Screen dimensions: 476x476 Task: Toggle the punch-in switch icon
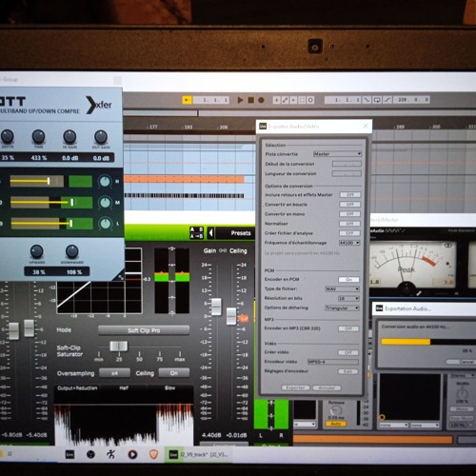[x=367, y=100]
